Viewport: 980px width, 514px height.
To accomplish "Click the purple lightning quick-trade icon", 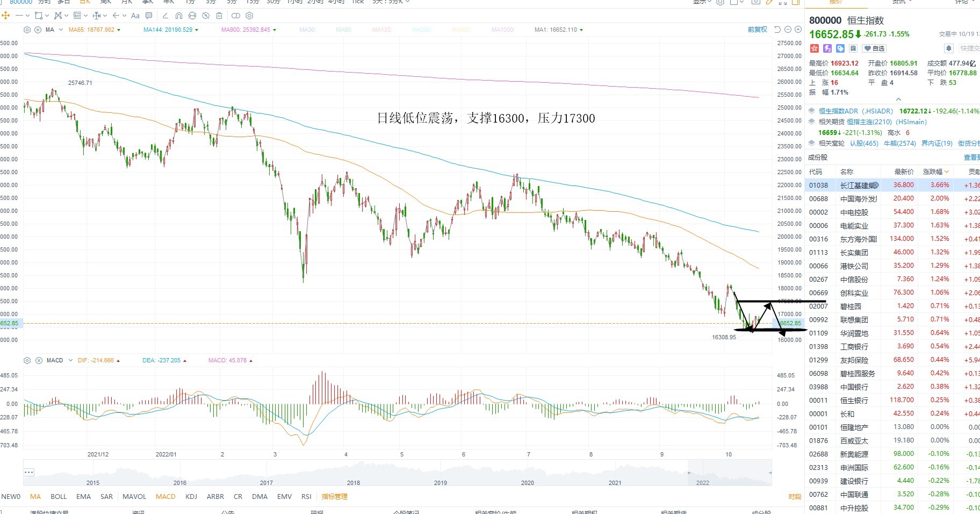I will click(x=827, y=48).
